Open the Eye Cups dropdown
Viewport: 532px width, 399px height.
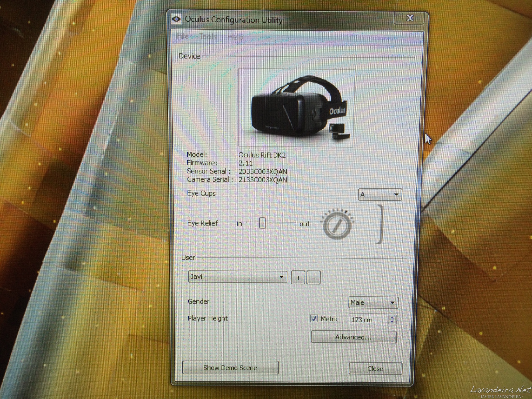(380, 195)
